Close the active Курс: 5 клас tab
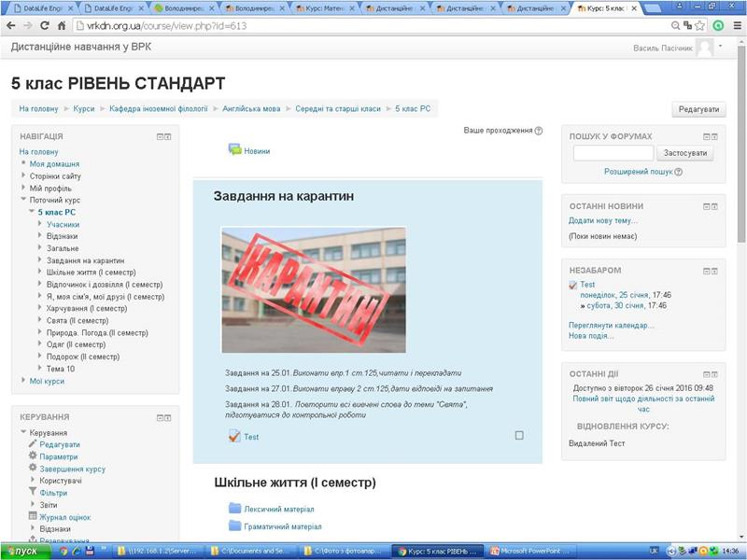This screenshot has width=747, height=560. click(634, 8)
